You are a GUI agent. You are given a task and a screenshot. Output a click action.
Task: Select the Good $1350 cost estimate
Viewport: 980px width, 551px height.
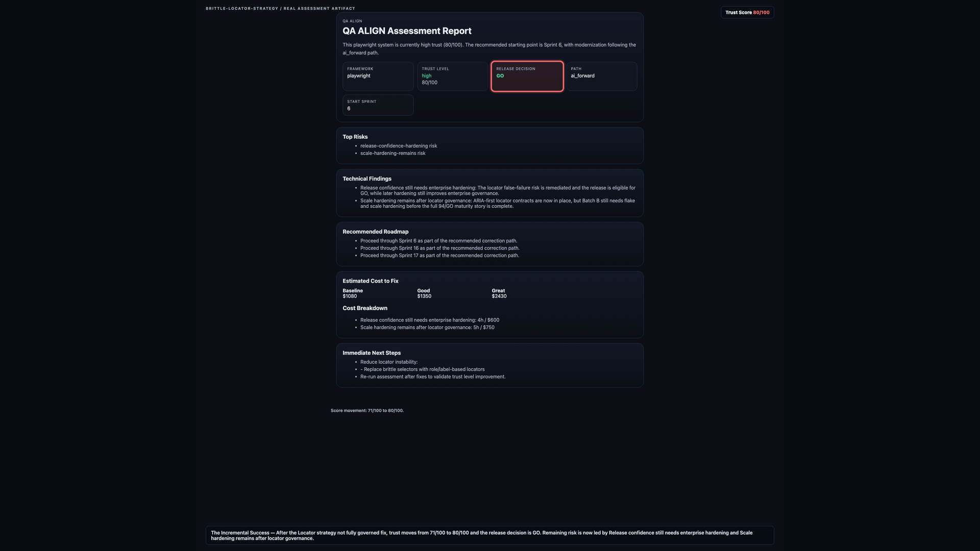424,293
